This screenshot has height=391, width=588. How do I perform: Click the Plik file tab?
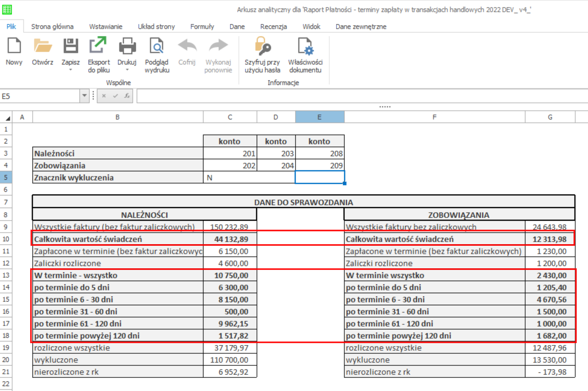pos(11,27)
